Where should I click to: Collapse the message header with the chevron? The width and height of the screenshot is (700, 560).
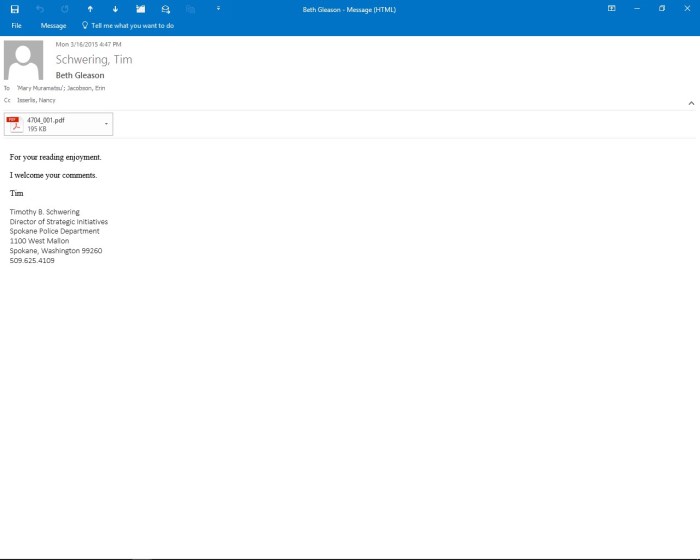point(690,103)
